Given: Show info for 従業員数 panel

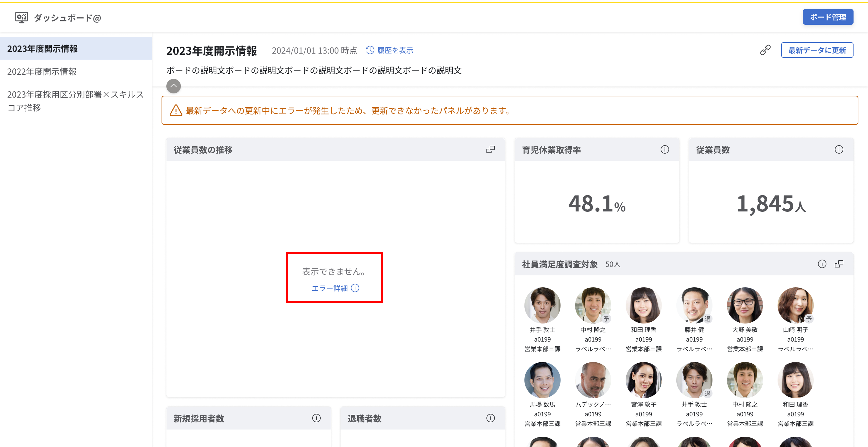Looking at the screenshot, I should pyautogui.click(x=839, y=149).
